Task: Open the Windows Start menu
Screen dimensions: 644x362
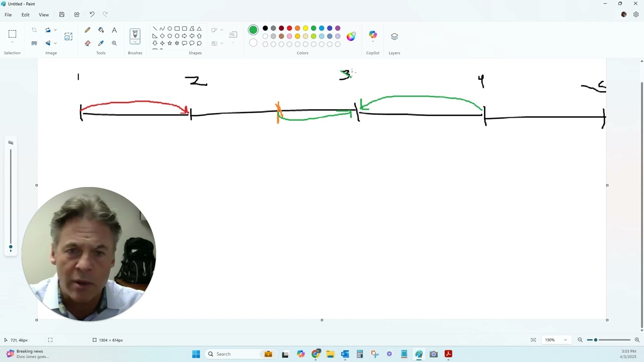Action: pos(196,354)
